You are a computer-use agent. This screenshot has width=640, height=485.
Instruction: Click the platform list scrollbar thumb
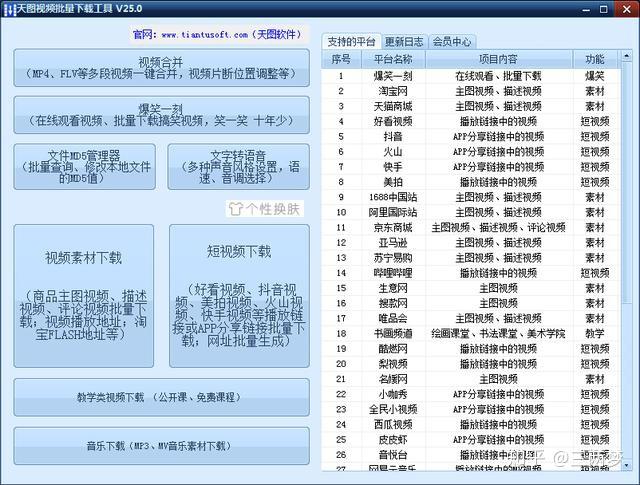[x=627, y=182]
